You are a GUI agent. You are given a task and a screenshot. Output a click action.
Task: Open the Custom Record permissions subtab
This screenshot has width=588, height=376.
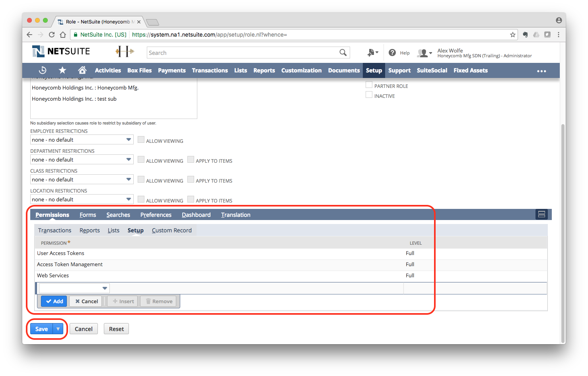[x=172, y=230]
